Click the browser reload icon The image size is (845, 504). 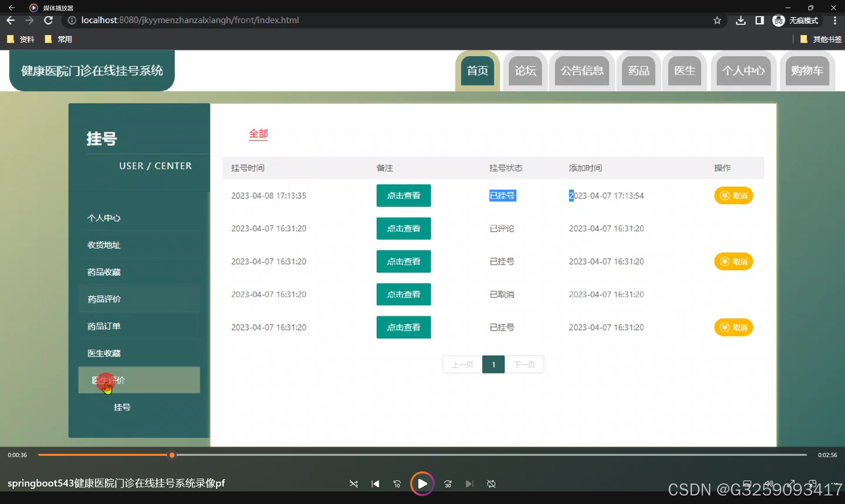[x=48, y=20]
